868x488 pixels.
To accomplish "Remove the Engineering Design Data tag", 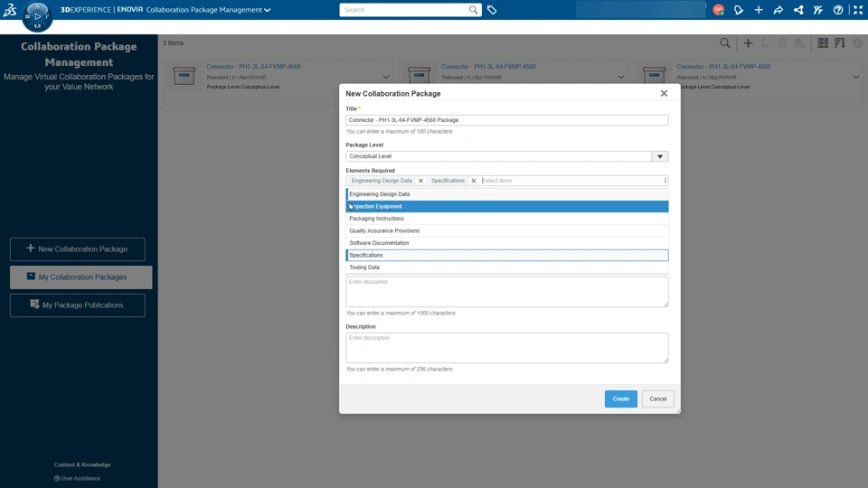I will tap(420, 181).
